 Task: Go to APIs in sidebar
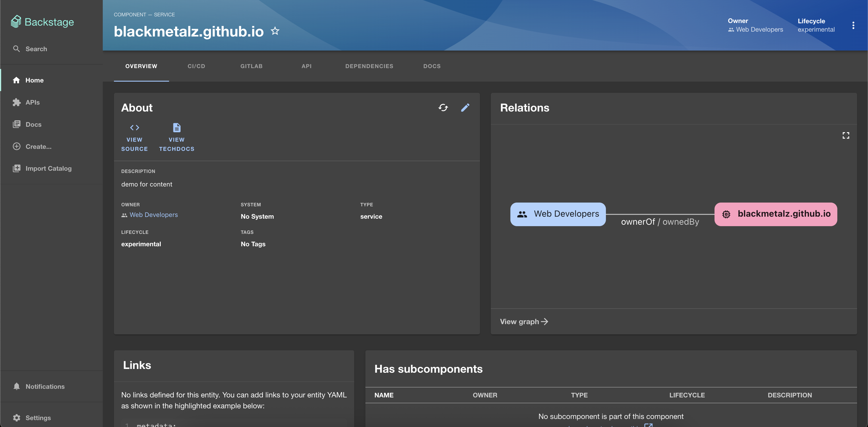coord(32,102)
